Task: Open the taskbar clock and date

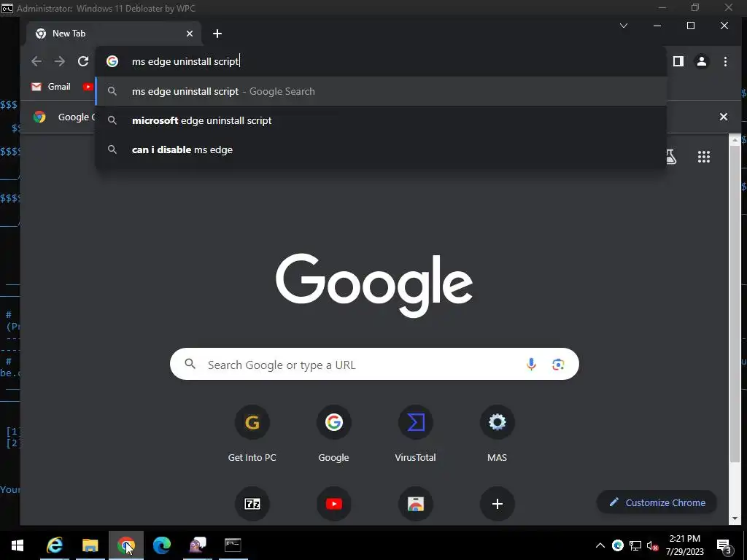Action: (x=684, y=545)
